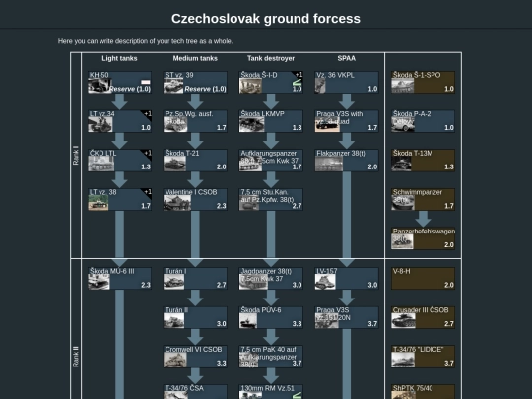Open the LT vz. 38 light tank
Image resolution: width=532 pixels, height=399 pixels.
(119, 199)
